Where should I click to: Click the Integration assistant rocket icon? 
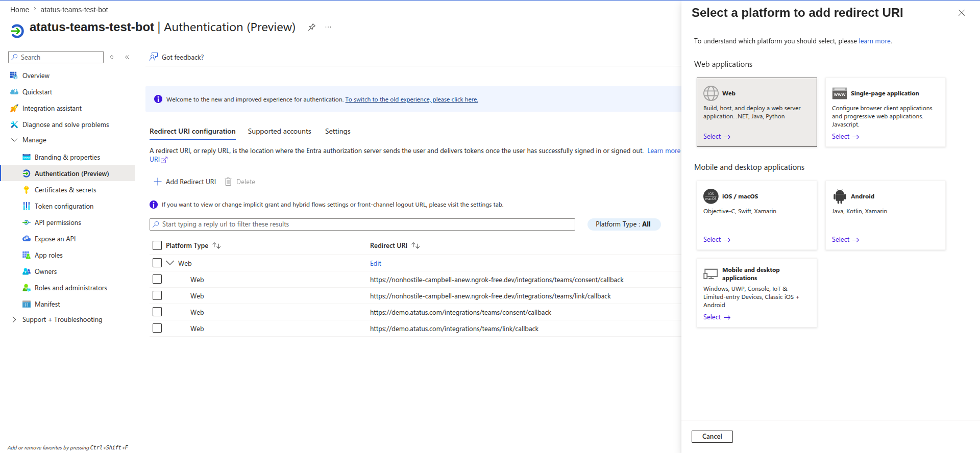click(x=14, y=108)
